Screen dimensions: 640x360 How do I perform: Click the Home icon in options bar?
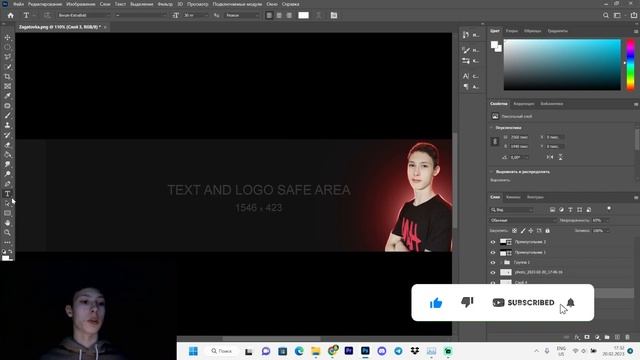point(11,16)
